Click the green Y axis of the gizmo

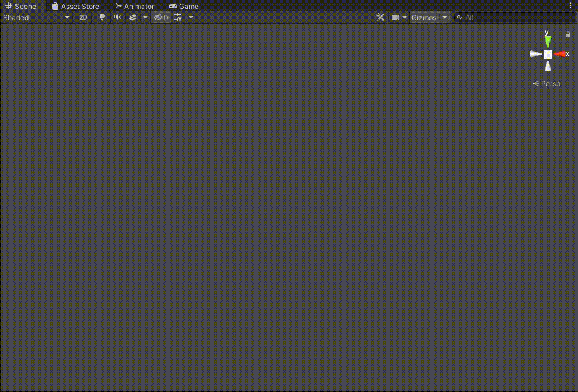point(546,40)
